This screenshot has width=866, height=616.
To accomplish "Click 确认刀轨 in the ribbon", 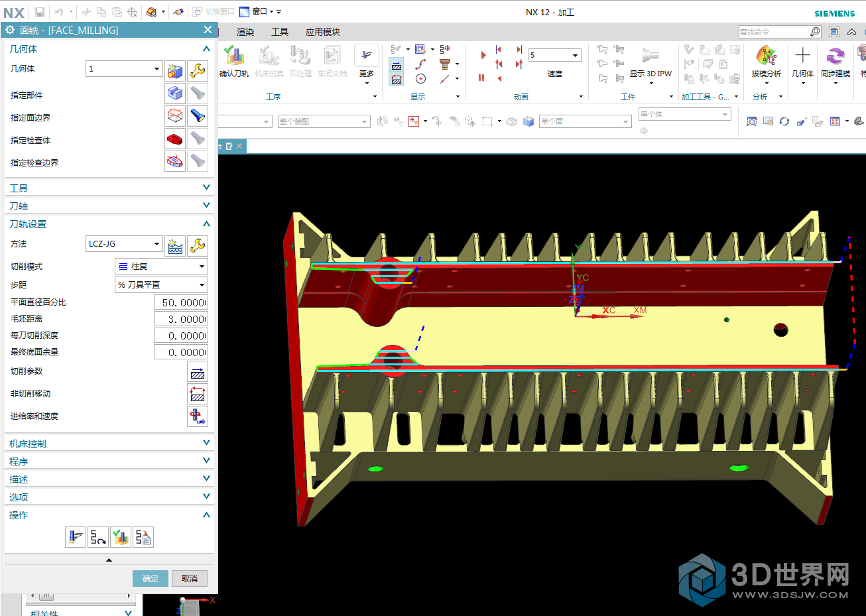I will [x=234, y=62].
